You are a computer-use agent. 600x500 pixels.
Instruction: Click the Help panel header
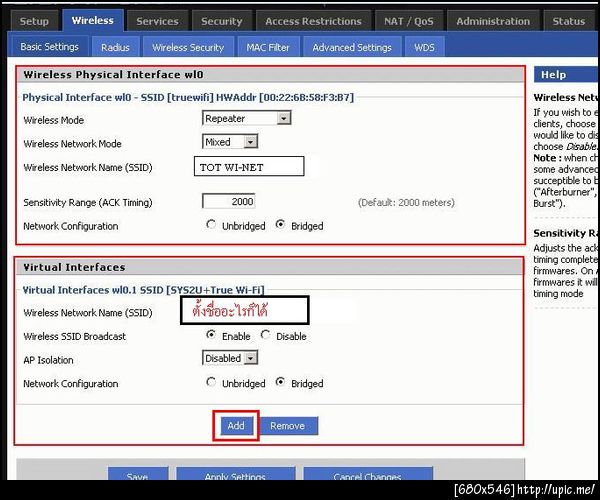[566, 75]
